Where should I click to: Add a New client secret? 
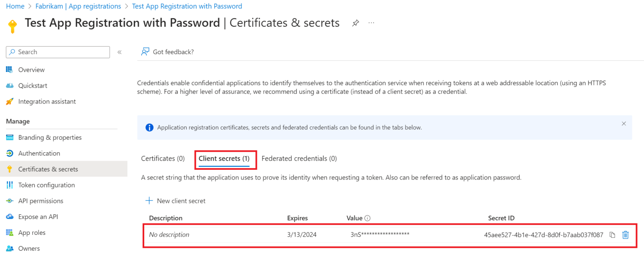pos(176,201)
